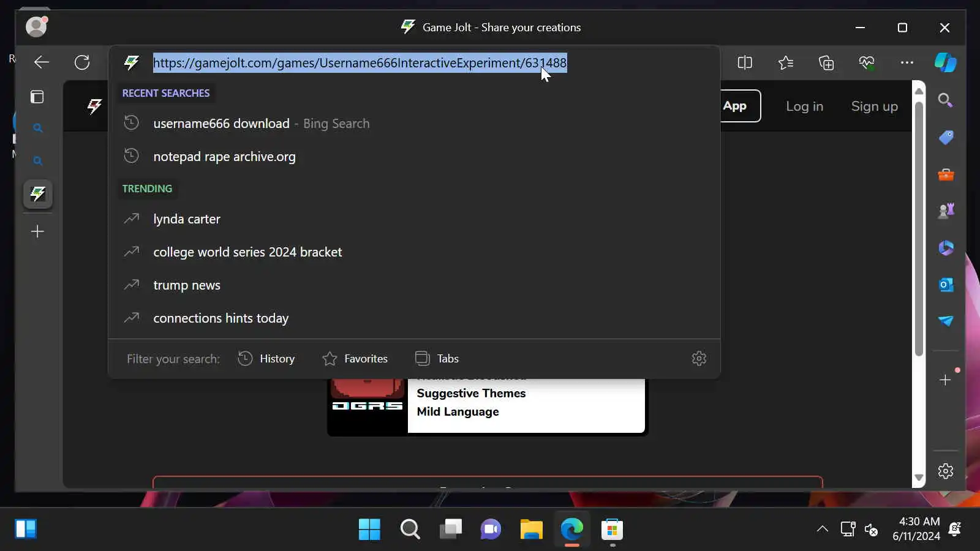Show hidden system tray icons
This screenshot has height=551, width=980.
pyautogui.click(x=823, y=529)
